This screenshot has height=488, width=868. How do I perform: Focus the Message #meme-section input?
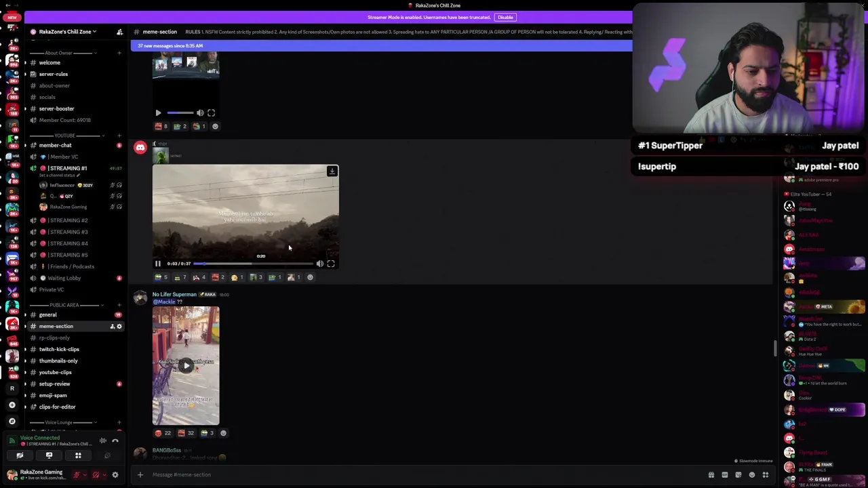(x=420, y=474)
